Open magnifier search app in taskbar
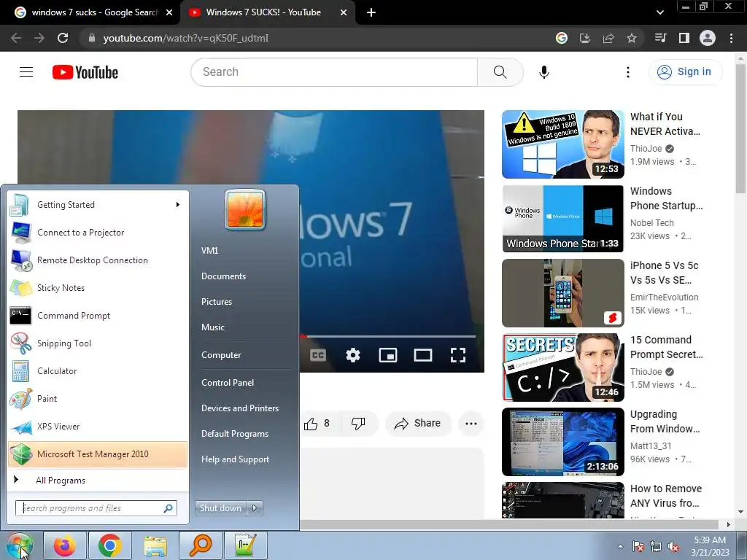This screenshot has width=747, height=560. 201,545
